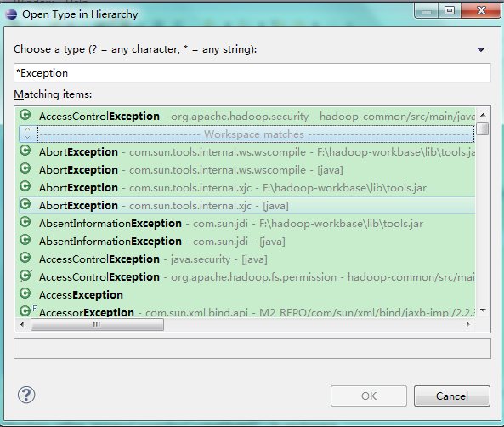
Task: Click class icon of AbsentInformationException [java] row
Action: click(25, 240)
